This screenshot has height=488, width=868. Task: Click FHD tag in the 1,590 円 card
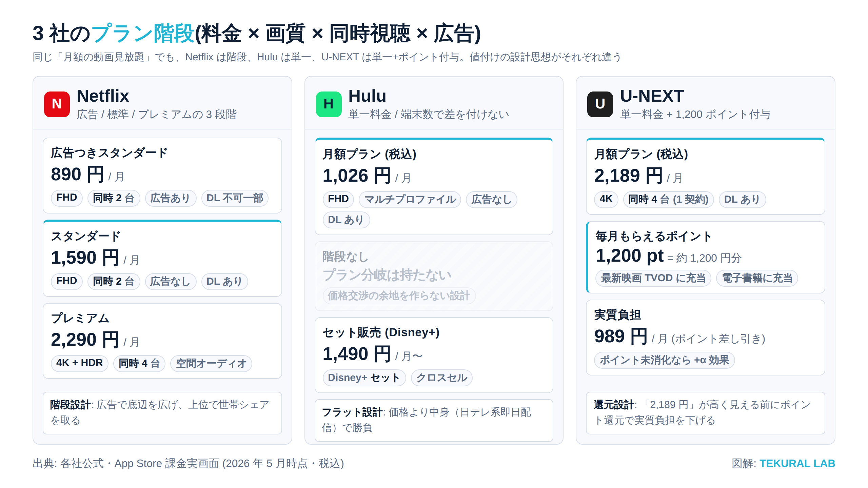click(x=66, y=281)
